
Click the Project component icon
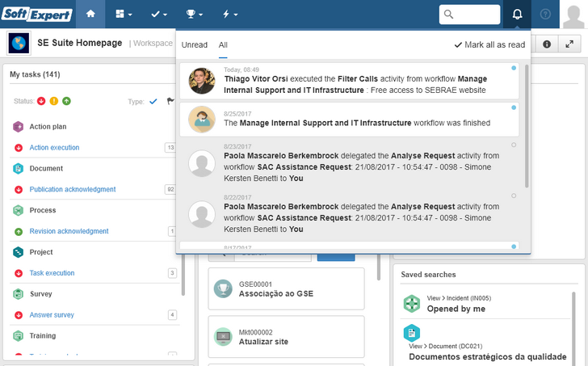18,252
